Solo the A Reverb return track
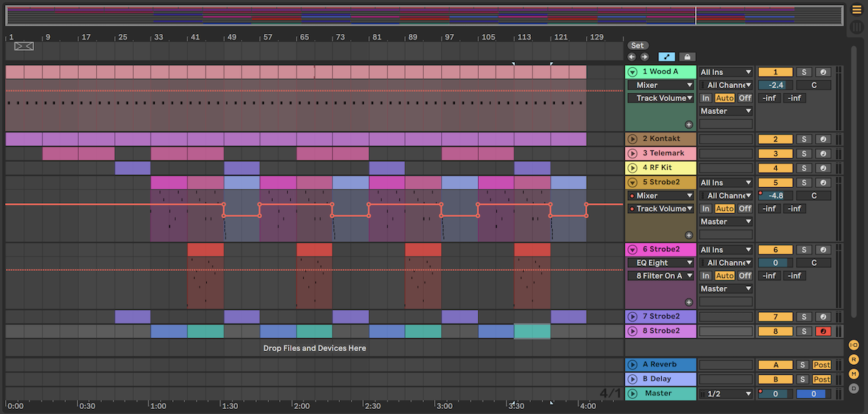This screenshot has width=868, height=414. tap(804, 365)
